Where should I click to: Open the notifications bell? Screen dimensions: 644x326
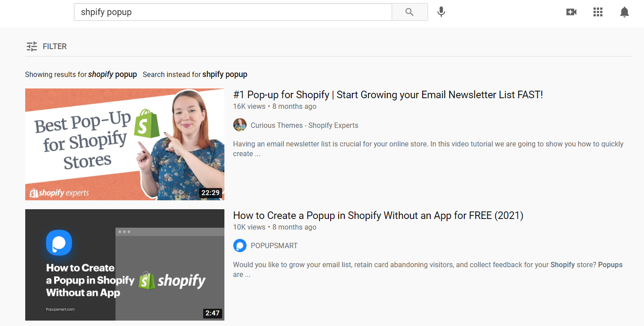pyautogui.click(x=625, y=12)
